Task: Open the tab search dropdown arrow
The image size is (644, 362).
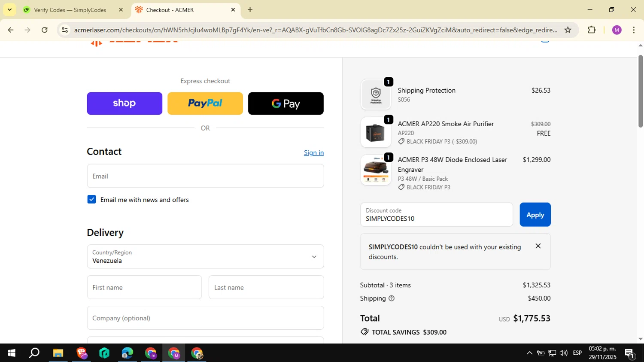Action: pos(9,9)
